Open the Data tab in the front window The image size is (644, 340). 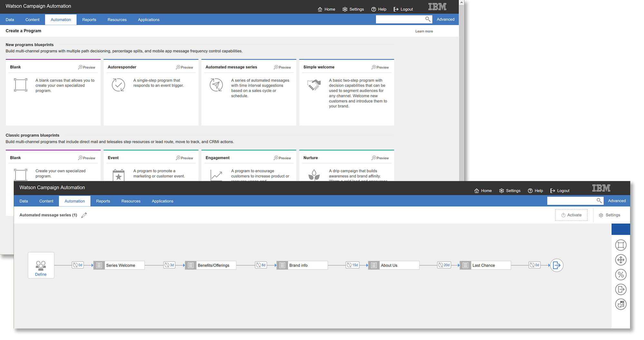click(24, 201)
